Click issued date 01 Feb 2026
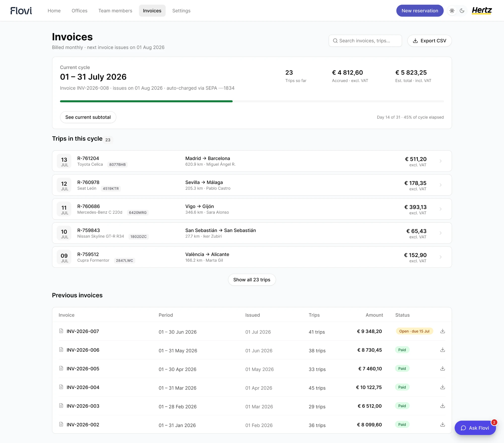Screen dimensions: 504x443 pyautogui.click(x=259, y=425)
